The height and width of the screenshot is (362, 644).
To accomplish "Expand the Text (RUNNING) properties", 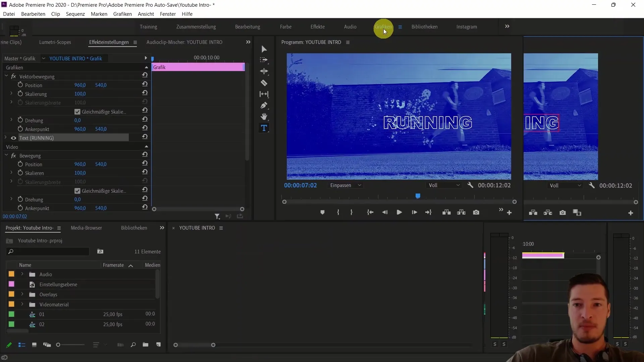I will click(x=5, y=137).
